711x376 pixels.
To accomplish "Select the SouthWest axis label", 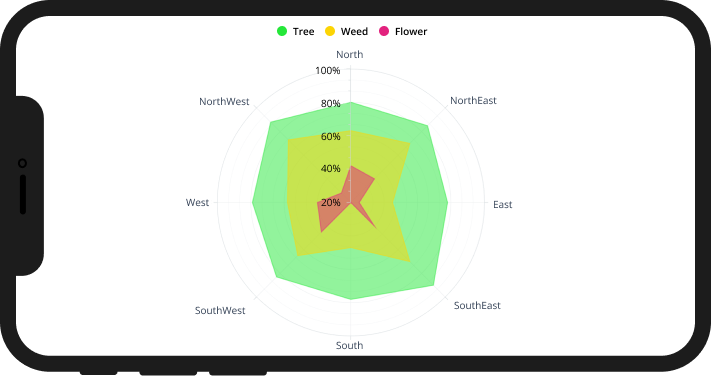I will (220, 310).
